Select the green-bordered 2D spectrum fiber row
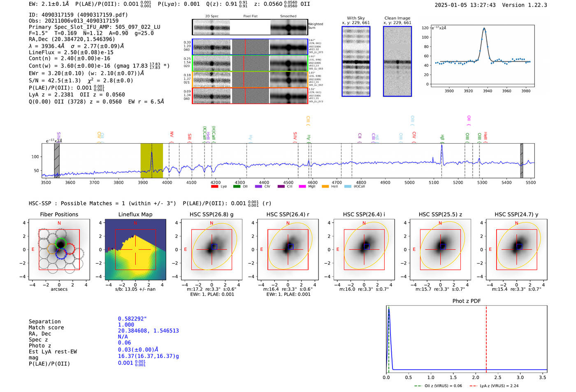This screenshot has height=392, width=576. tap(250, 63)
